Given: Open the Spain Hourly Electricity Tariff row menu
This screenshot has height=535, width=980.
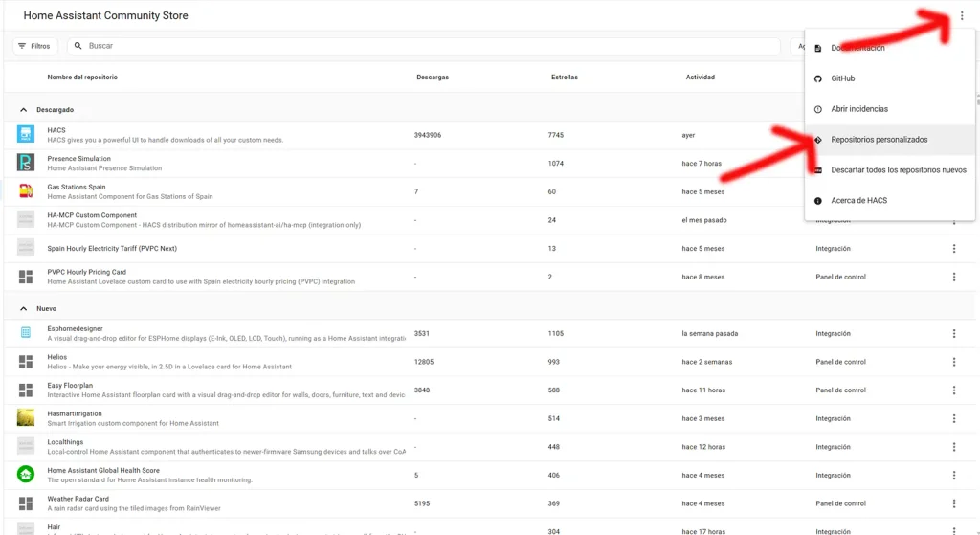Looking at the screenshot, I should [954, 248].
